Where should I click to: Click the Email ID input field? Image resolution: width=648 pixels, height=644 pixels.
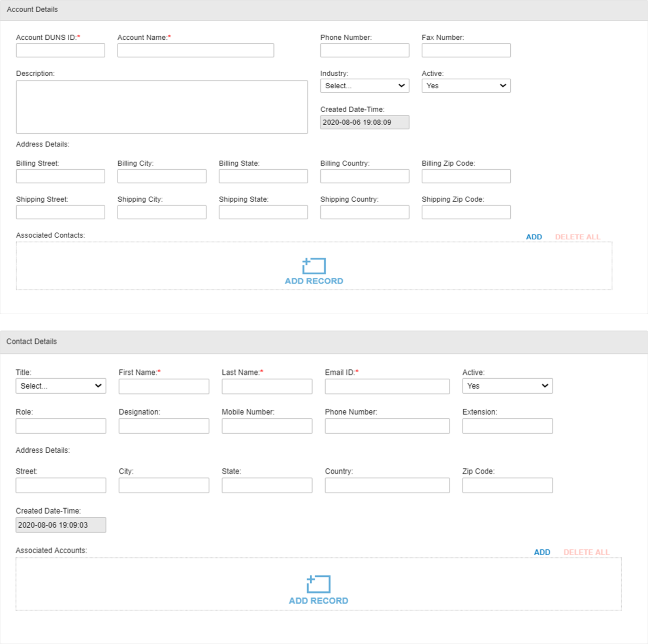pos(386,386)
